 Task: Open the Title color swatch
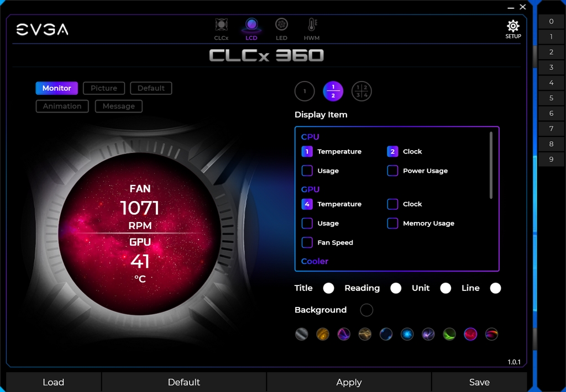click(328, 288)
